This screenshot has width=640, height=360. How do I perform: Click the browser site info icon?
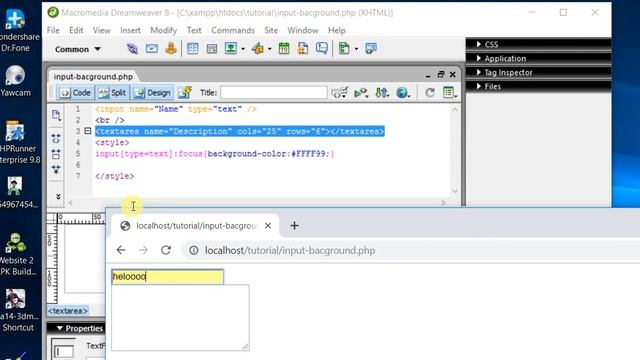click(x=193, y=250)
